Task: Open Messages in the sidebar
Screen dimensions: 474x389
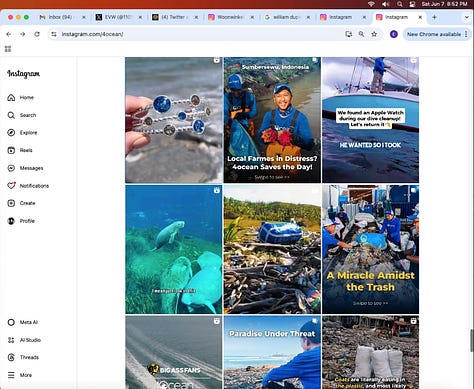Action: [x=25, y=168]
